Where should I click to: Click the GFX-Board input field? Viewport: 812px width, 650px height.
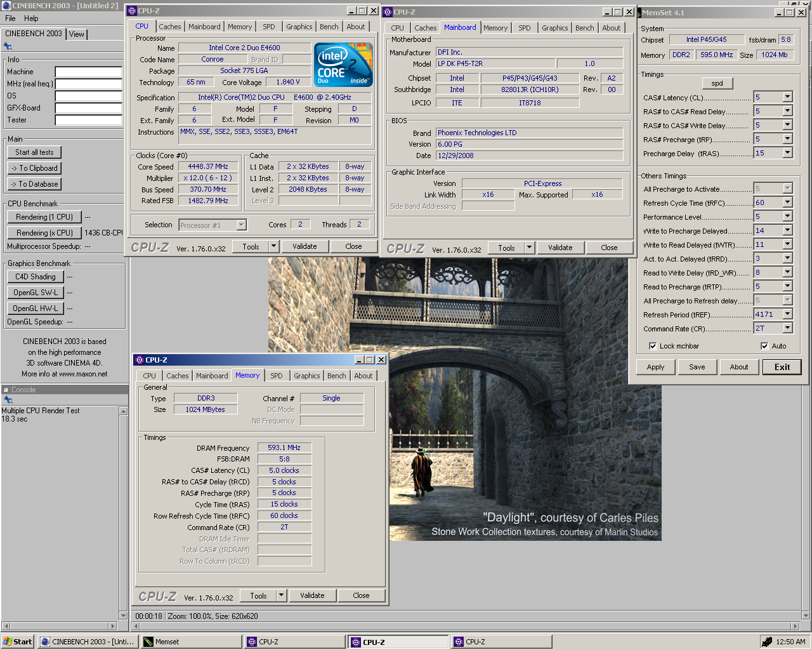click(x=89, y=108)
